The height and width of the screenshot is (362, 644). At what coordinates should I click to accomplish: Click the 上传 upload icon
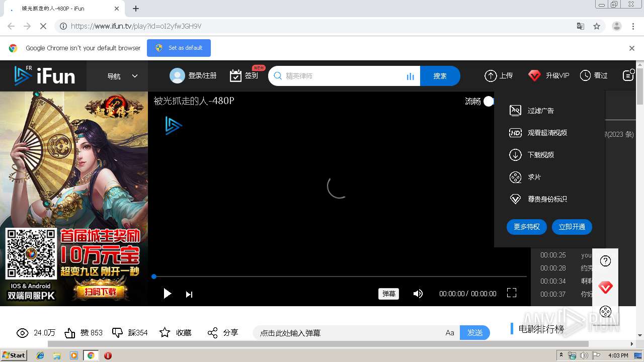[x=491, y=76]
